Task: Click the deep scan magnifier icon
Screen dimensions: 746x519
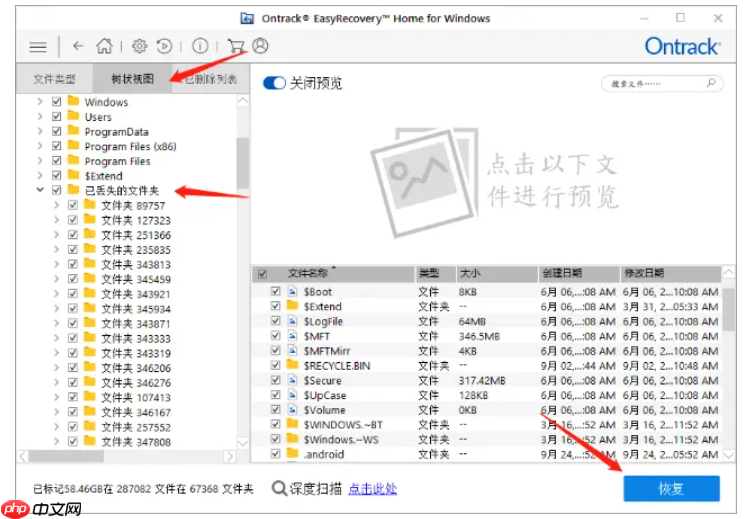Action: [x=279, y=488]
